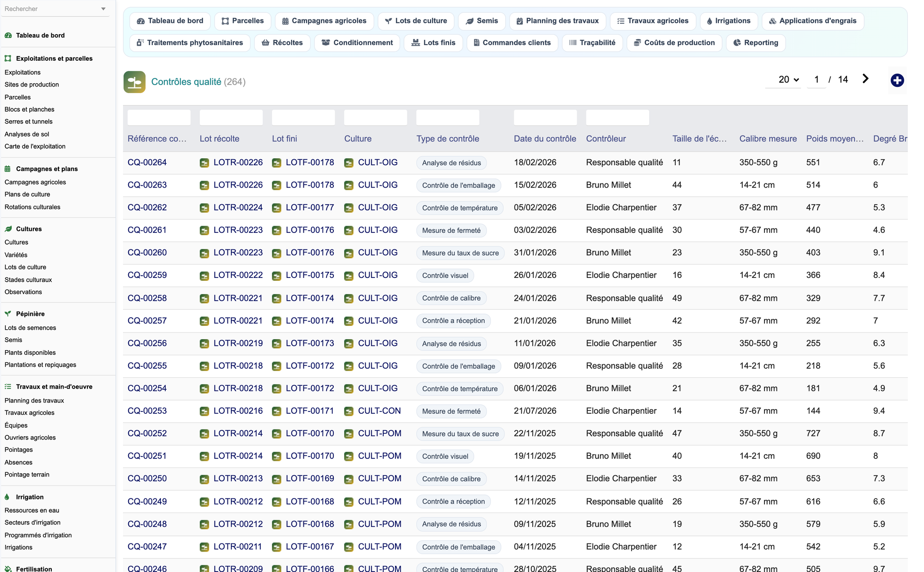
Task: Click lot icon beside LOTR-00226 in CQ-00264 row
Action: tap(204, 163)
